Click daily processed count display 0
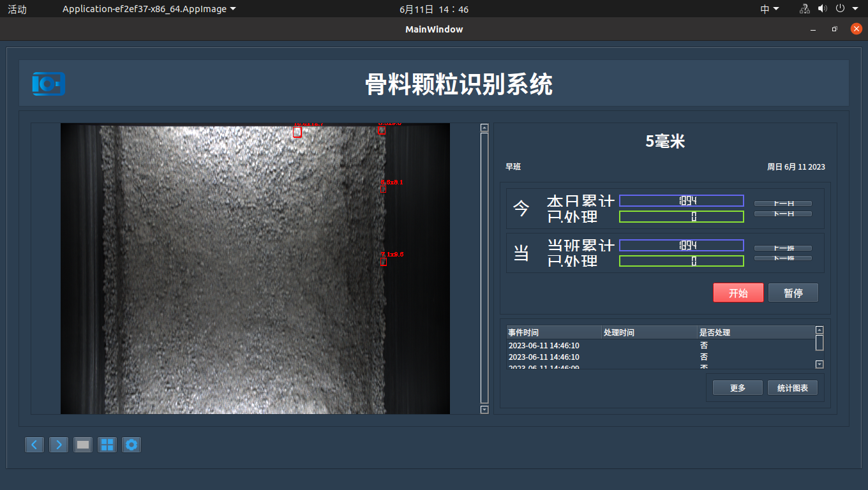The width and height of the screenshot is (868, 490). click(682, 217)
